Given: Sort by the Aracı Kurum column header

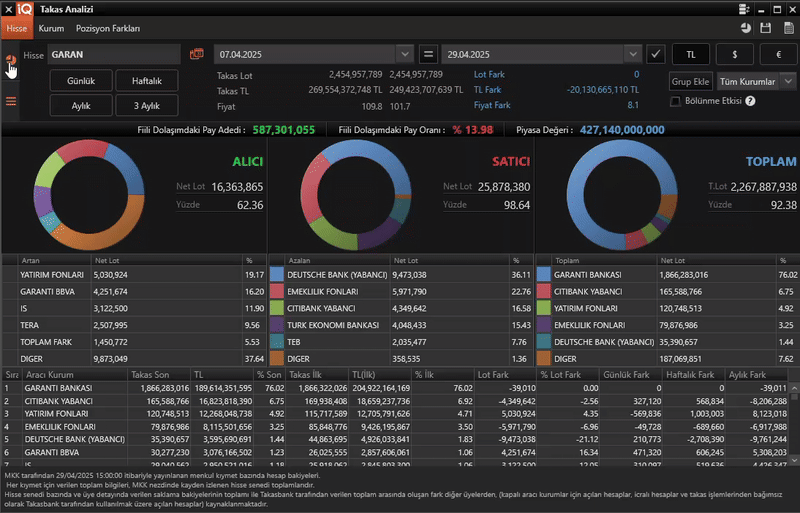Looking at the screenshot, I should click(74, 375).
